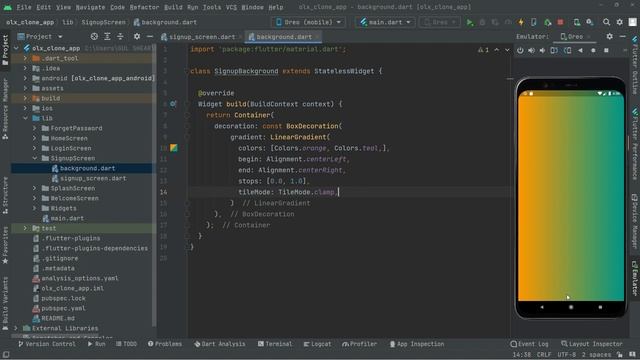The height and width of the screenshot is (360, 640).
Task: Open the Terminal tool window
Action: coord(275,344)
